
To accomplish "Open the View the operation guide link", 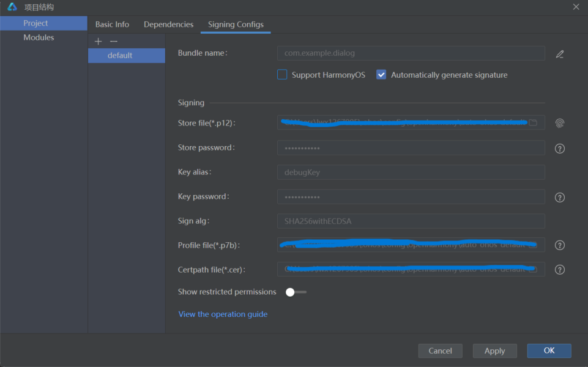I will (x=223, y=314).
